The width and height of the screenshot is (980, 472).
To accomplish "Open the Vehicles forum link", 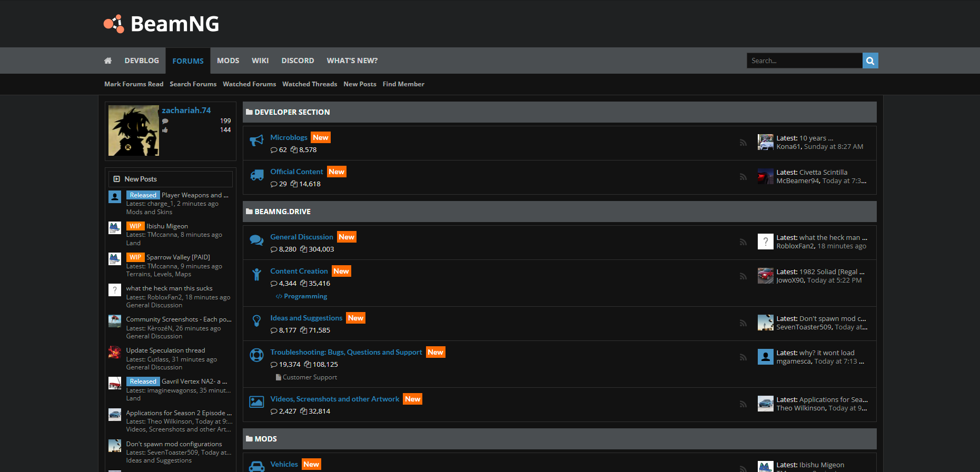I will tap(284, 464).
